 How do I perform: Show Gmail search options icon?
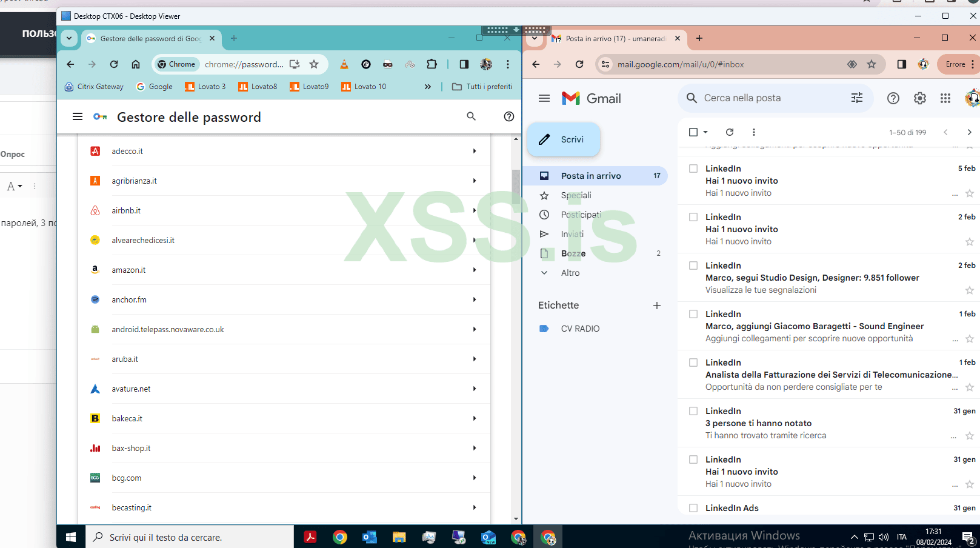coord(857,98)
